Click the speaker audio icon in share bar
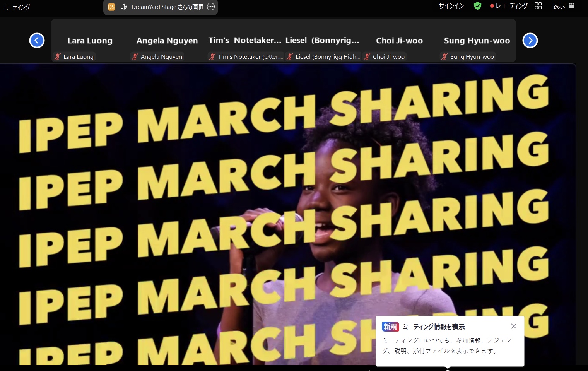Viewport: 588px width, 371px height. (x=124, y=7)
